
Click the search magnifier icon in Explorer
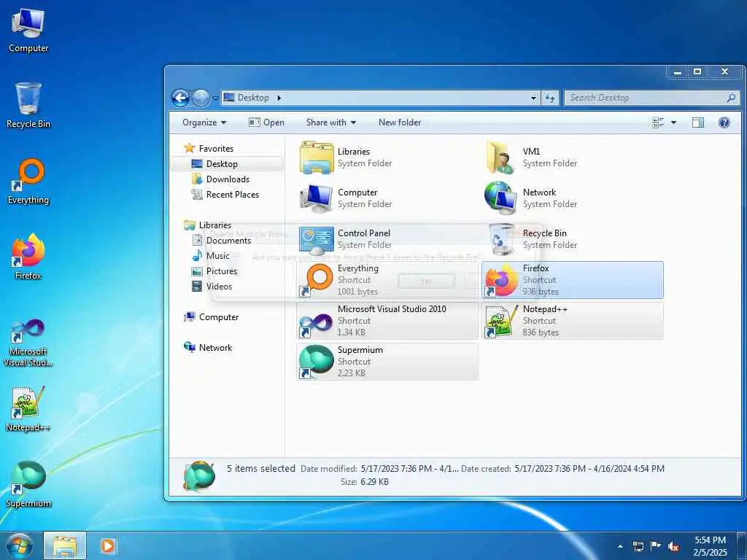click(731, 98)
